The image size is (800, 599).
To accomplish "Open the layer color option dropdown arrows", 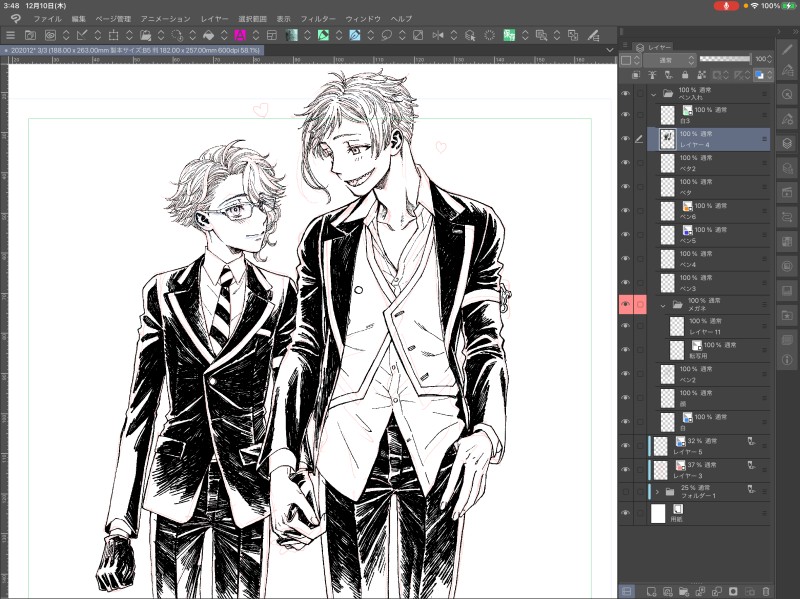I will tap(769, 75).
